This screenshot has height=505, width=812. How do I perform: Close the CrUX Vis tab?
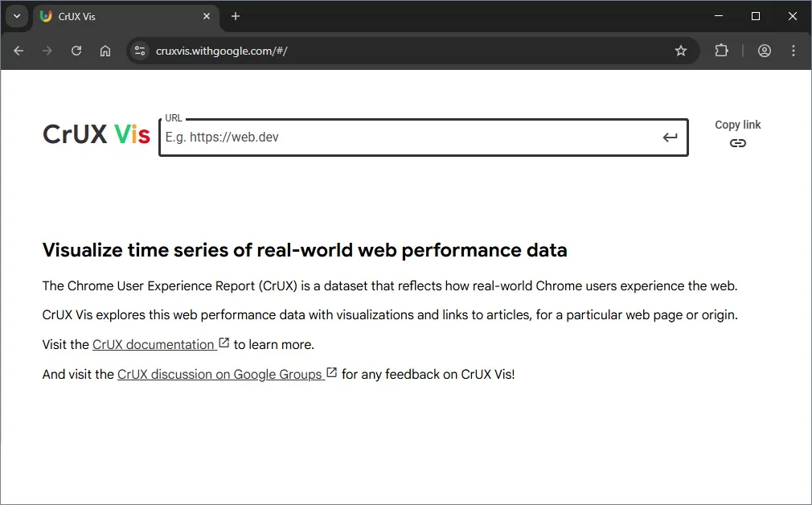[207, 17]
